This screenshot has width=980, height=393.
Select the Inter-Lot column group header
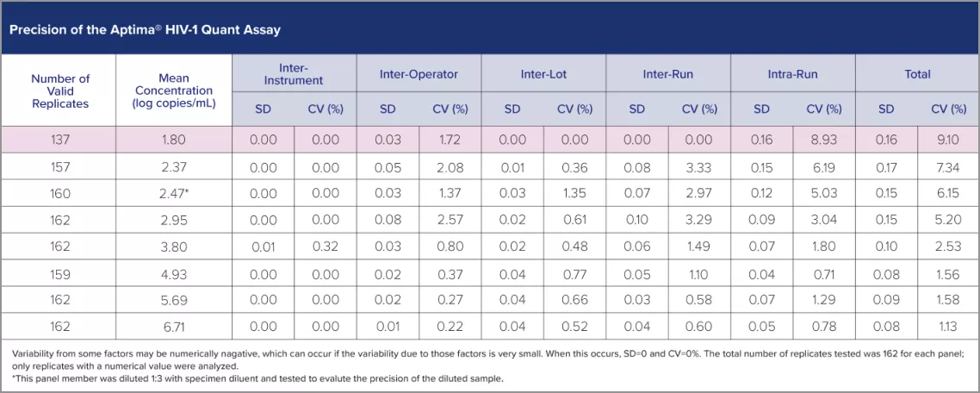point(543,74)
